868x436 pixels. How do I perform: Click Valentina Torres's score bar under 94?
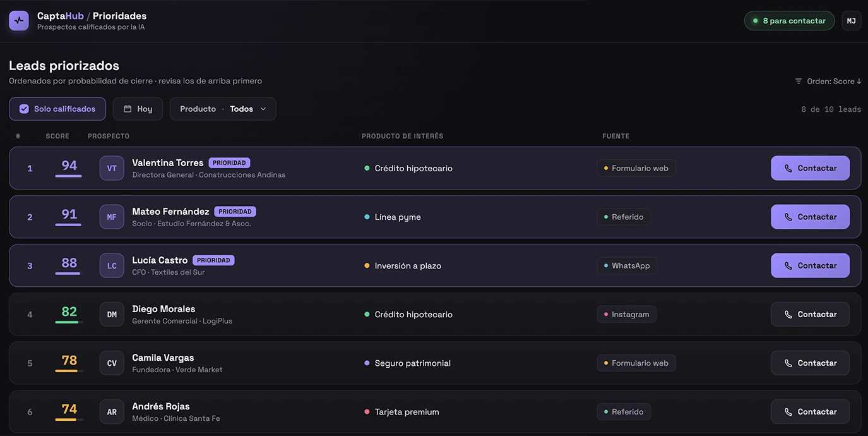[x=69, y=176]
